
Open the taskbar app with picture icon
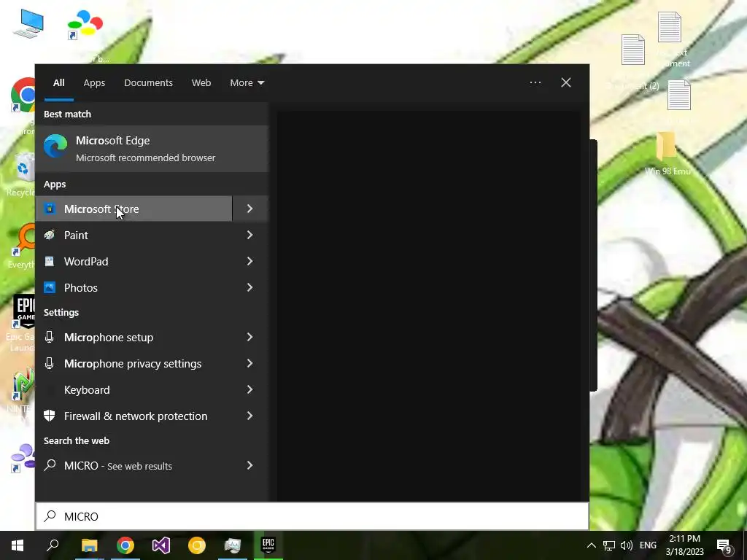pyautogui.click(x=233, y=545)
